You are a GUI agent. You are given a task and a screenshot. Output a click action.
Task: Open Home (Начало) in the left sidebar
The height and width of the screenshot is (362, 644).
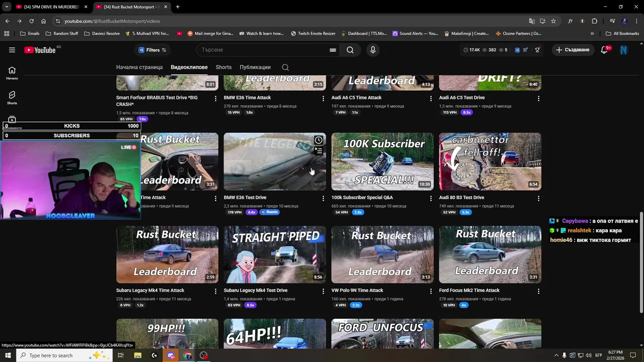click(x=12, y=73)
